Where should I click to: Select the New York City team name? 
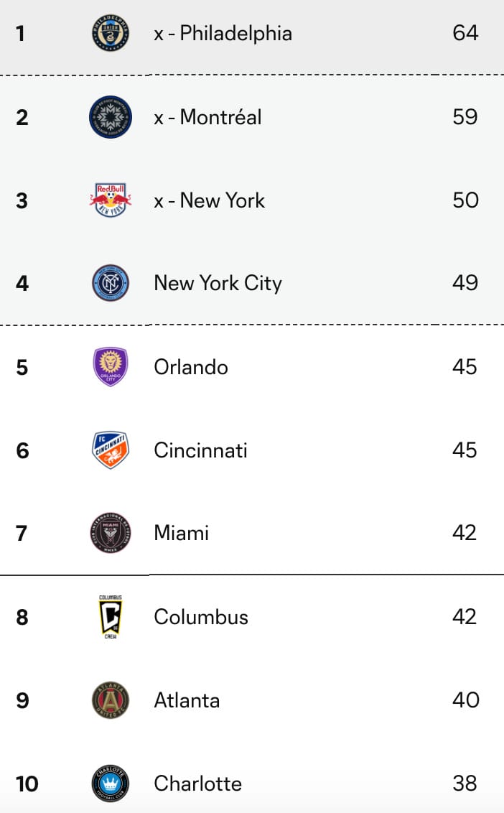coord(218,284)
